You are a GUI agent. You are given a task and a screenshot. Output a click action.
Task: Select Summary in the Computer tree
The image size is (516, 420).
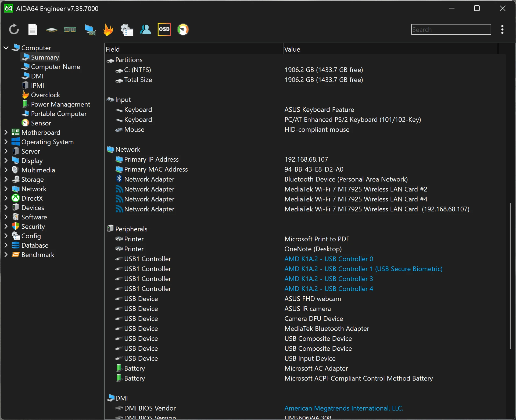pyautogui.click(x=40, y=57)
